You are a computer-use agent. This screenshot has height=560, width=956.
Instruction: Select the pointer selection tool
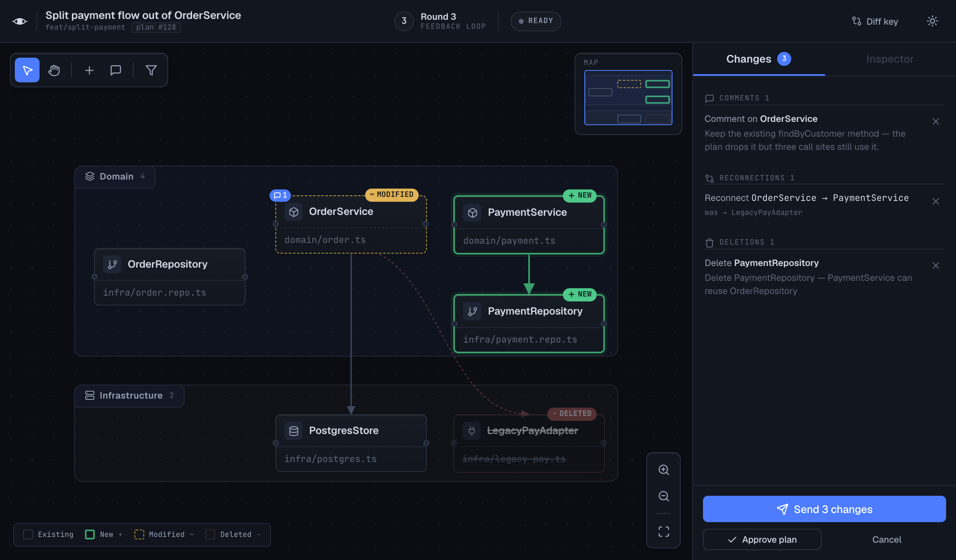pos(27,70)
